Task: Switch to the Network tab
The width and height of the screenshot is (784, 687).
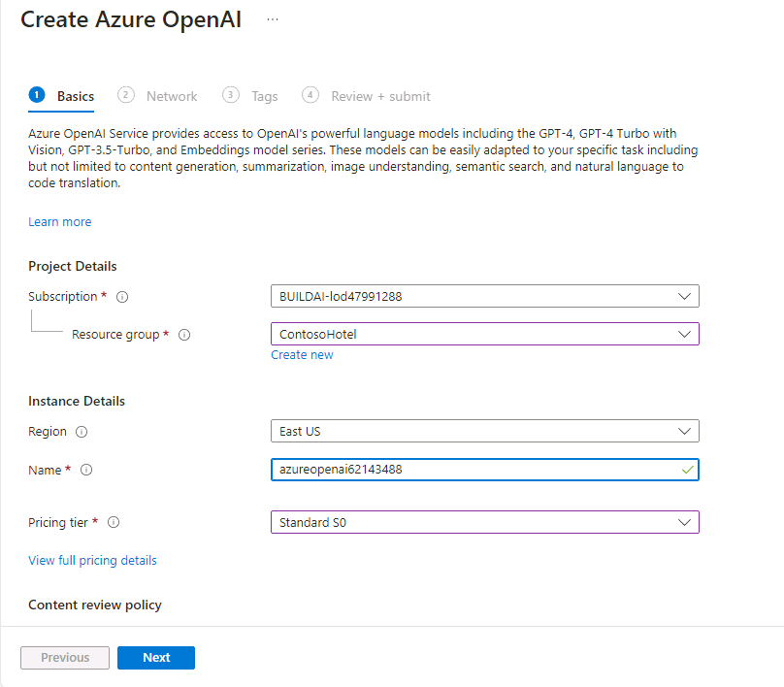Action: coord(157,96)
